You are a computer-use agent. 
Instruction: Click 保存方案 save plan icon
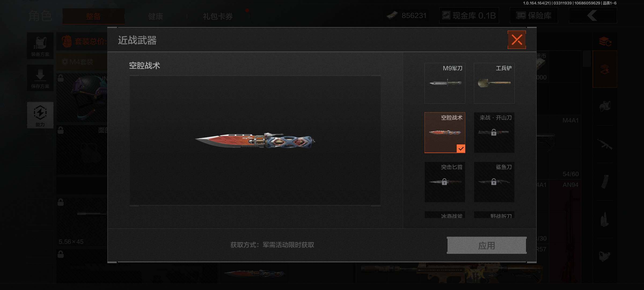tap(40, 78)
